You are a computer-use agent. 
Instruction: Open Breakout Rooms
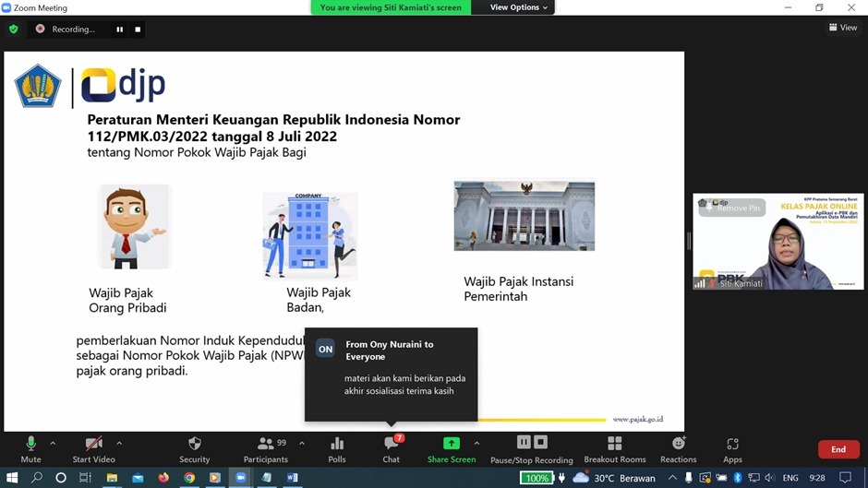click(x=614, y=448)
